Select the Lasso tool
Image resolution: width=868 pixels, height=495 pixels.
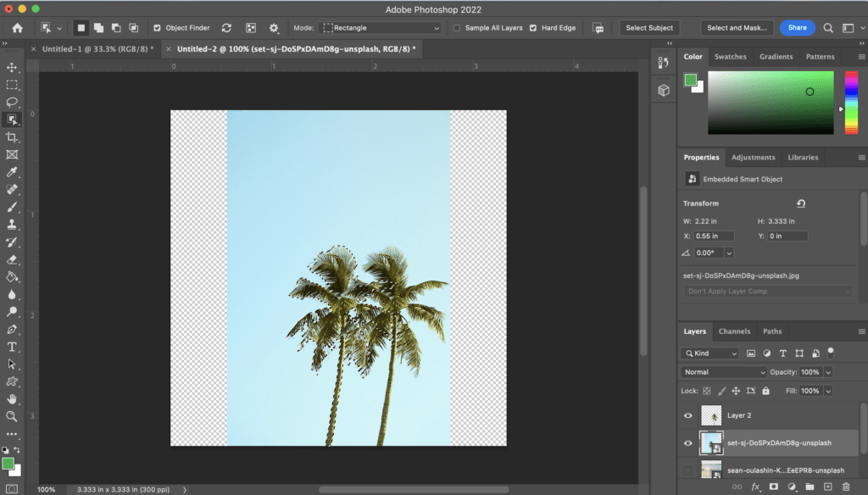[12, 102]
